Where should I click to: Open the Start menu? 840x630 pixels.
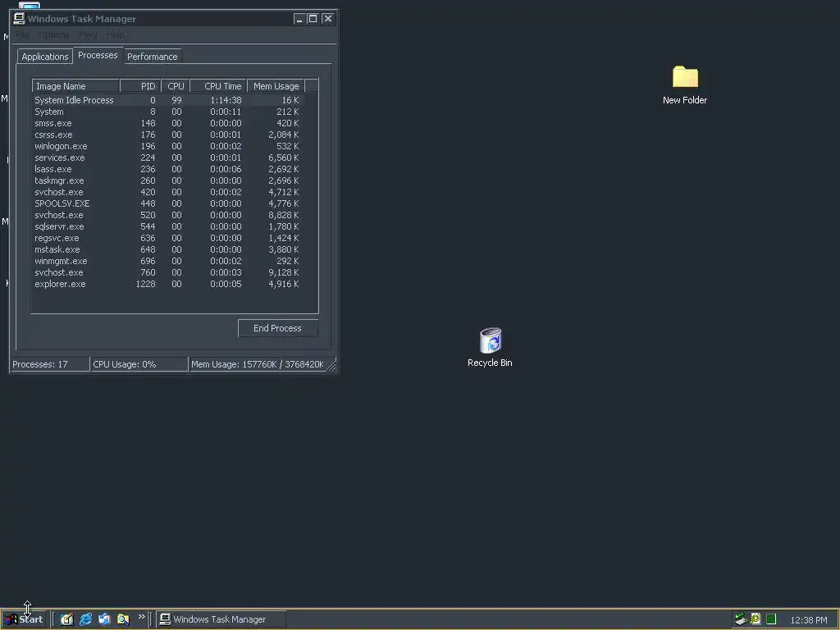point(25,619)
